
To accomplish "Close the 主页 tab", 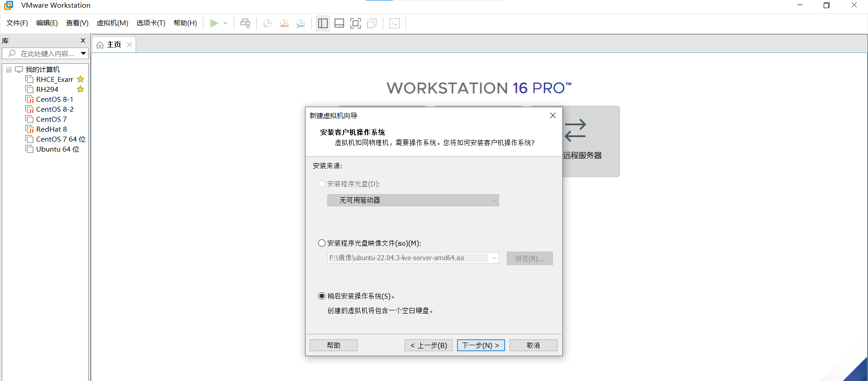I will tap(130, 44).
